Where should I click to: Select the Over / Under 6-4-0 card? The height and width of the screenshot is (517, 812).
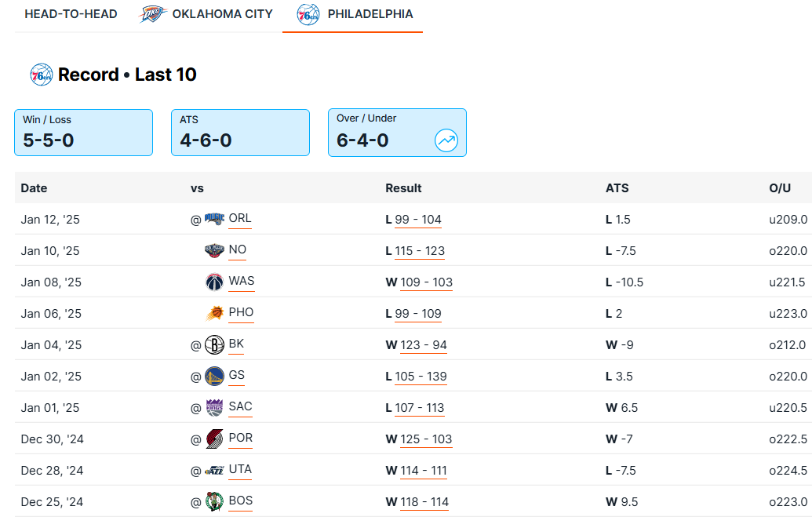[x=397, y=133]
